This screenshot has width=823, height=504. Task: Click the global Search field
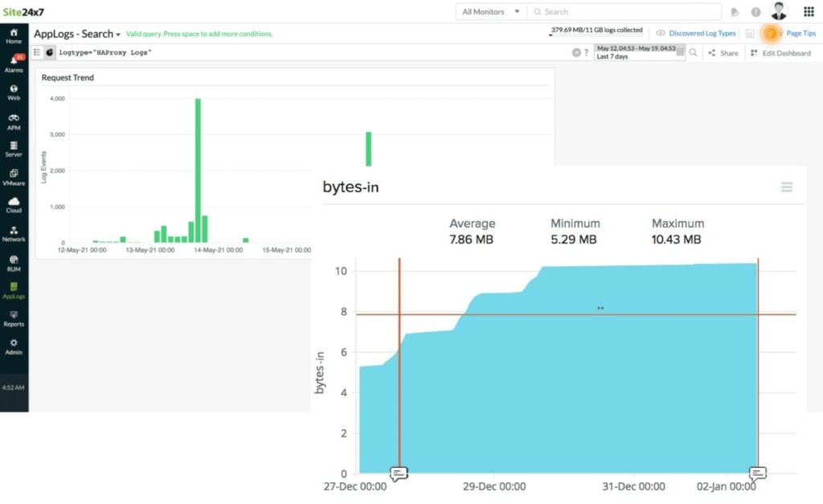point(625,11)
